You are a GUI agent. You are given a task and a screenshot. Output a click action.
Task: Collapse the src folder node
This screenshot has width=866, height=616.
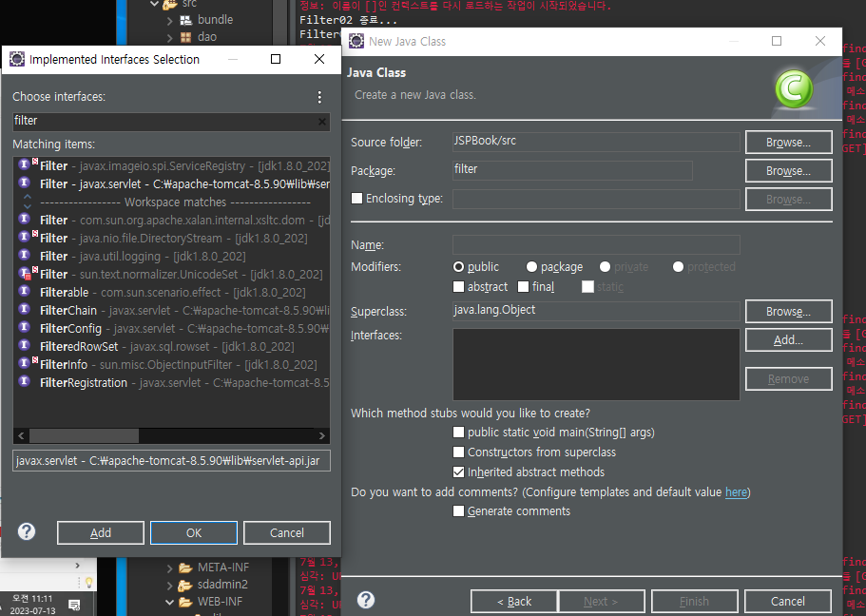154,4
